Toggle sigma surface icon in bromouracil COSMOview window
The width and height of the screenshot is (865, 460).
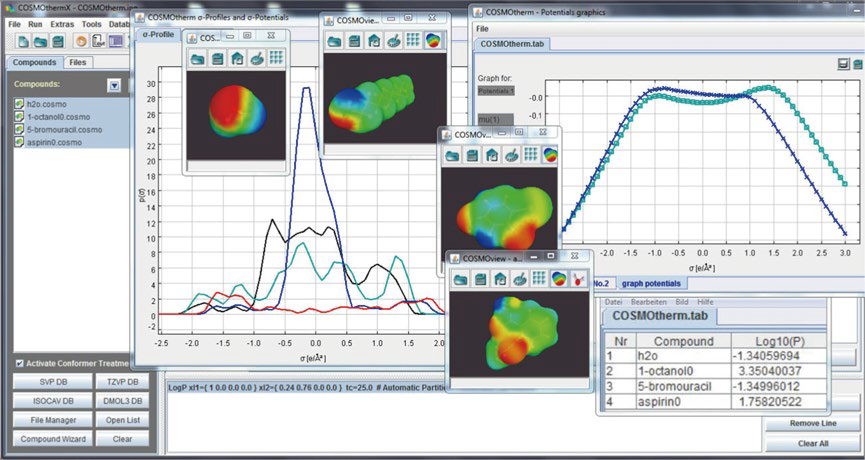point(550,156)
